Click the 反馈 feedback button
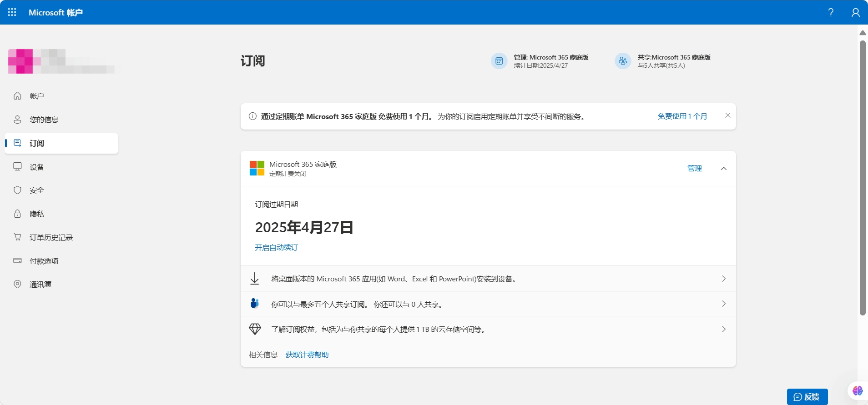Viewport: 868px width, 405px height. point(807,397)
